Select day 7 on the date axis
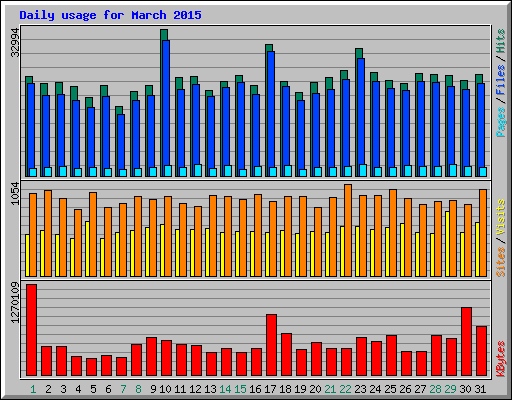The height and width of the screenshot is (400, 512). [x=123, y=389]
